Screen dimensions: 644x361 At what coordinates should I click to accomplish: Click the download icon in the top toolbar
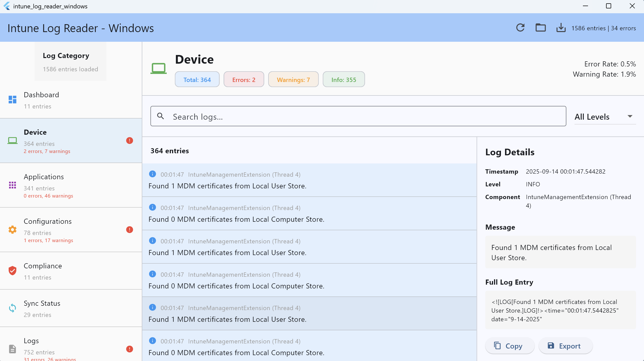pyautogui.click(x=561, y=28)
